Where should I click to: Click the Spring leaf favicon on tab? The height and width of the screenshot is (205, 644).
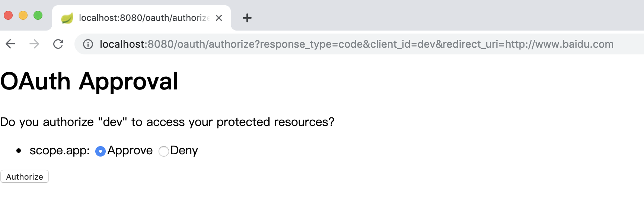67,18
